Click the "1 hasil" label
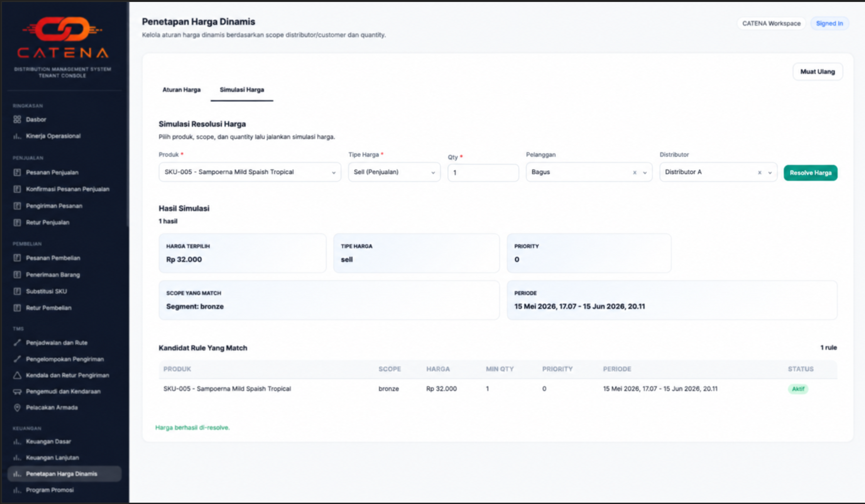 pyautogui.click(x=168, y=221)
